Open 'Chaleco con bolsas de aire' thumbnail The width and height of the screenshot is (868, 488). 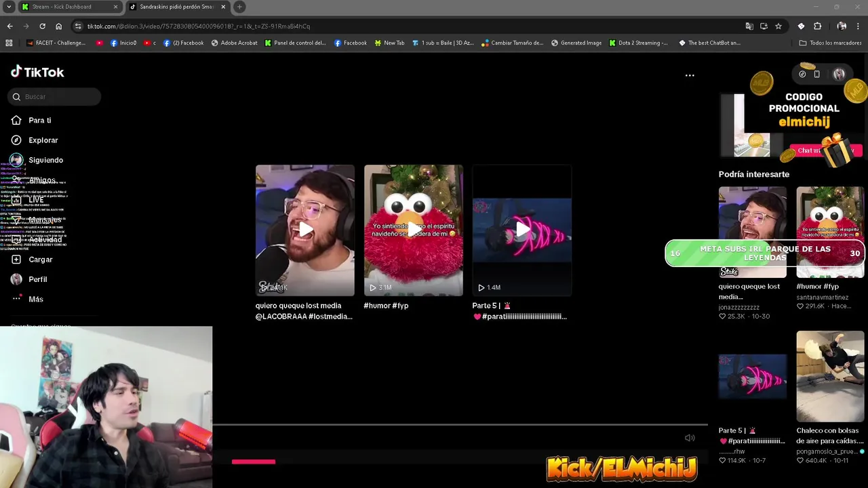point(830,376)
